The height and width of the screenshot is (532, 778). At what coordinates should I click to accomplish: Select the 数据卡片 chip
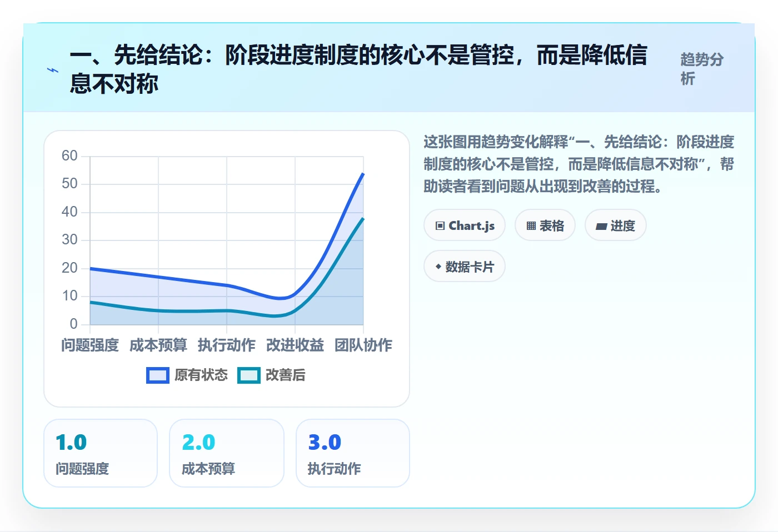465,267
